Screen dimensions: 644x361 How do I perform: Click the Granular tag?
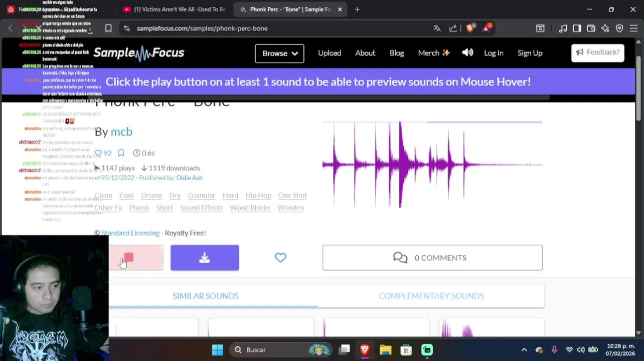coord(202,196)
